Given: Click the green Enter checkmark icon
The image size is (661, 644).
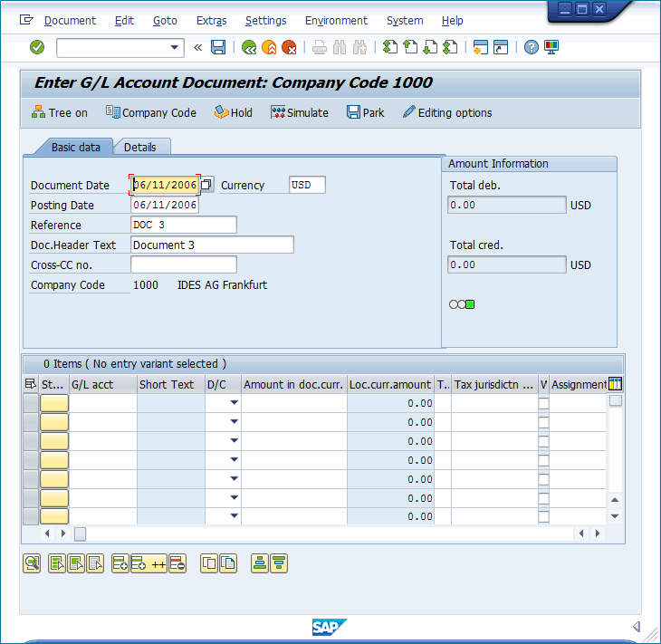Looking at the screenshot, I should coord(37,47).
